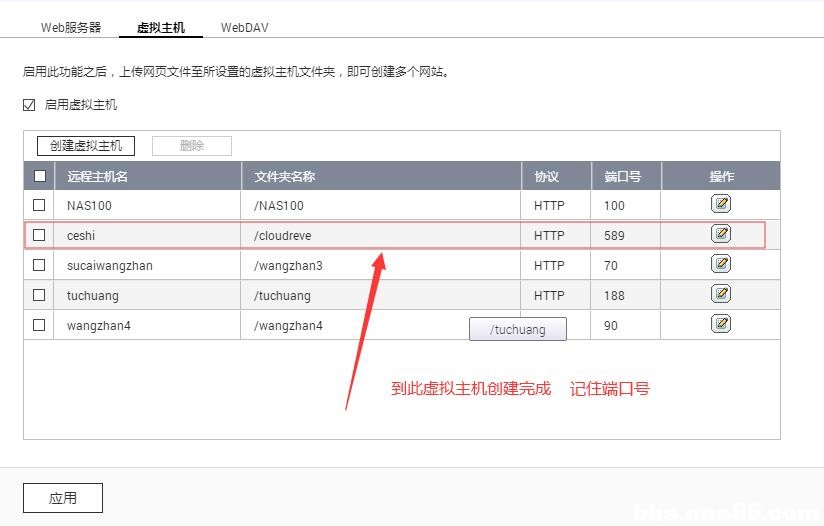Mark the tuchuang row checkbox
Screen dimensions: 824x526
tap(40, 295)
